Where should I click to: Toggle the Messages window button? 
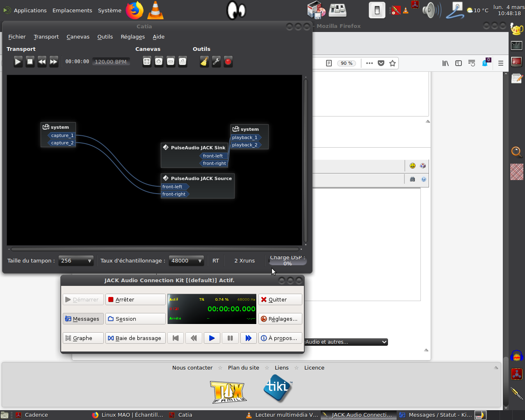(x=83, y=319)
